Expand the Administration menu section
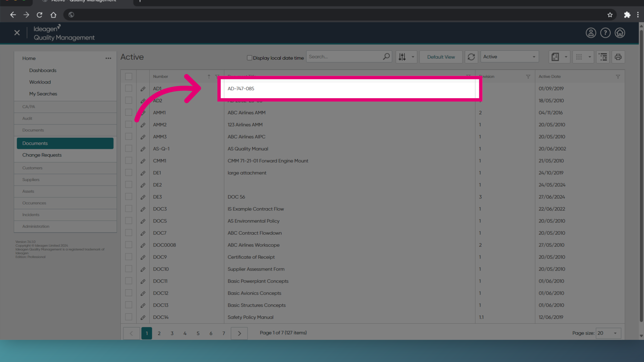This screenshot has height=362, width=644. [65, 227]
